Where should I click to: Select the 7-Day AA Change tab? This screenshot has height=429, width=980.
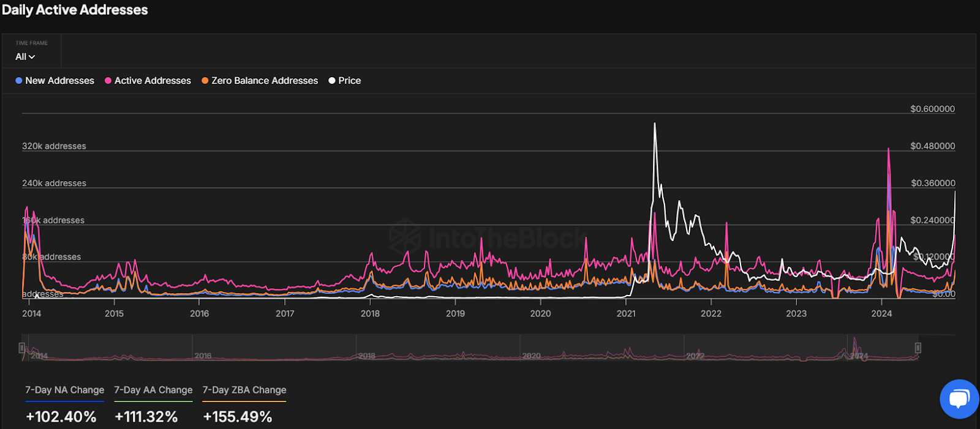click(153, 390)
